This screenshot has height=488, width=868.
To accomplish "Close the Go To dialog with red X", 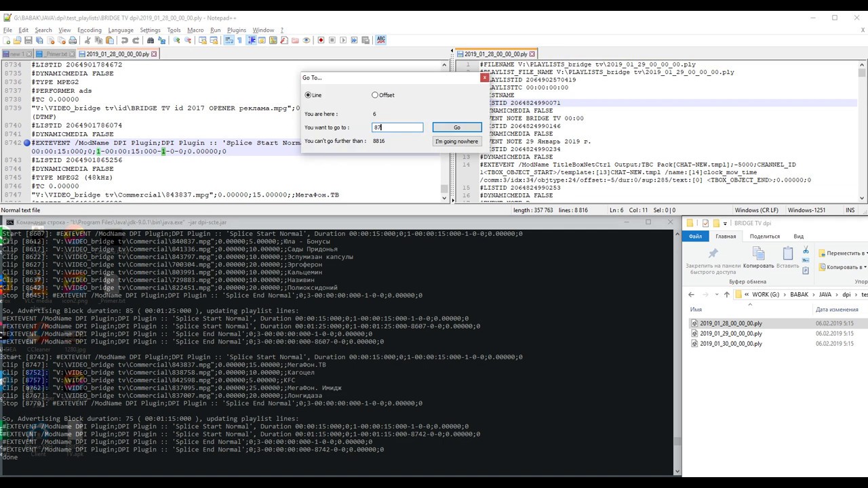I will 484,77.
